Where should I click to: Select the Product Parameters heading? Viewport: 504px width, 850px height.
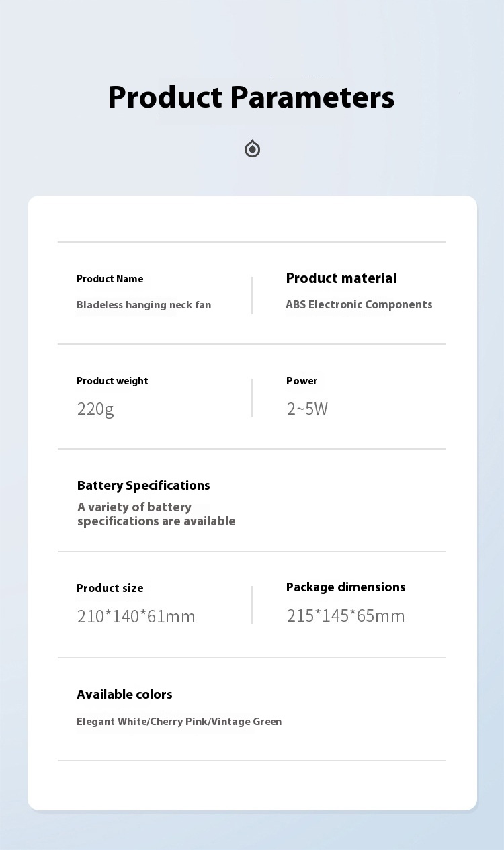click(x=251, y=97)
